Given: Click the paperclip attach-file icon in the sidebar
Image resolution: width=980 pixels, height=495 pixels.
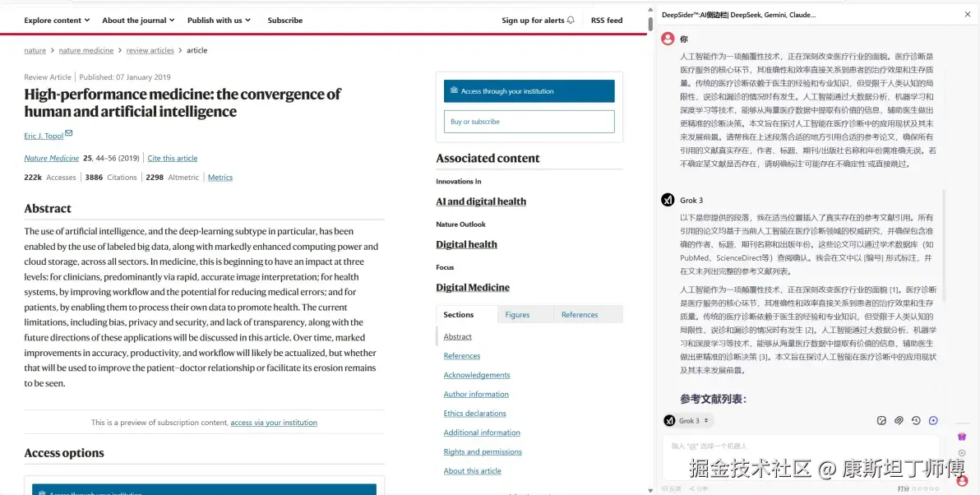Looking at the screenshot, I should (899, 421).
